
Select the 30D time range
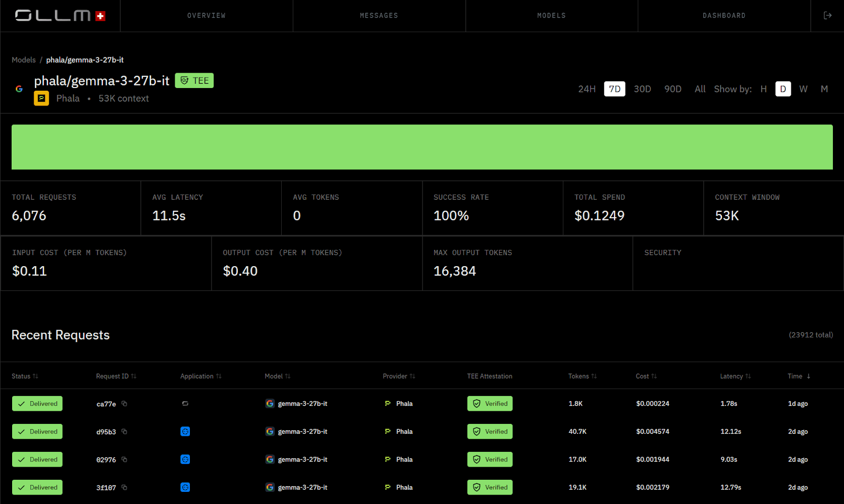(642, 89)
